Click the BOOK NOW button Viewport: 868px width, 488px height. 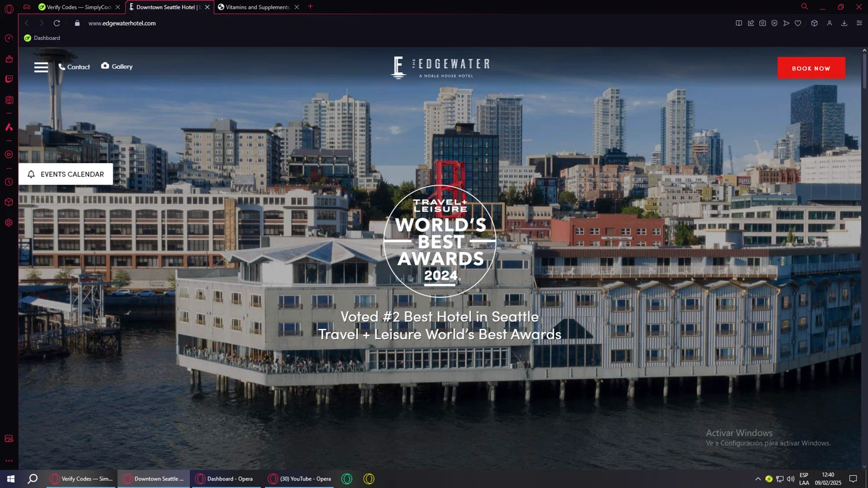[x=811, y=68]
